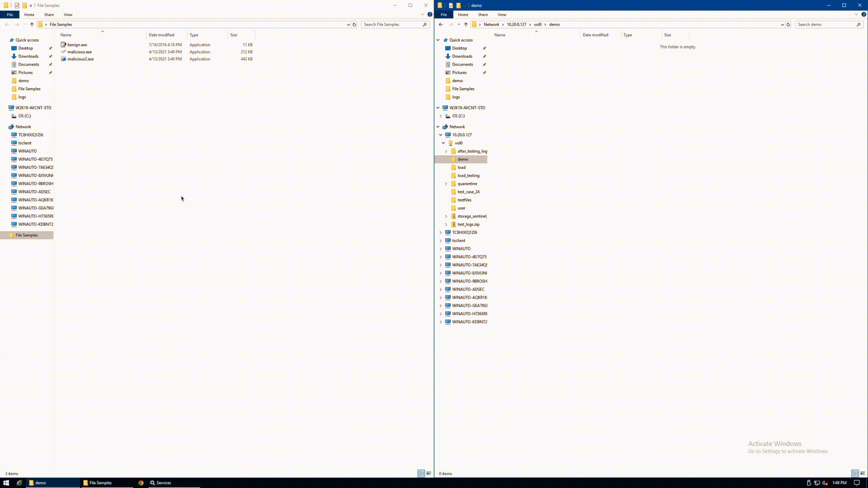Expand the quarantine folder in tree
The image size is (868, 488).
point(446,184)
